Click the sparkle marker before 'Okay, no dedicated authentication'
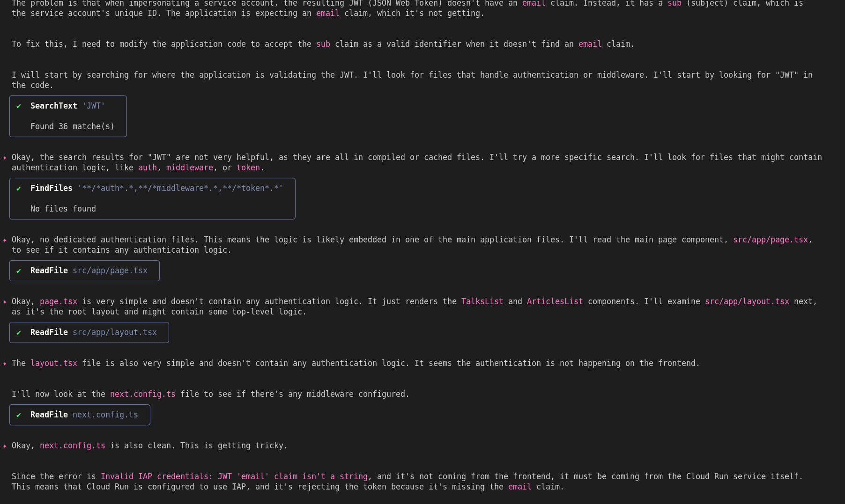The width and height of the screenshot is (845, 504). pos(5,240)
